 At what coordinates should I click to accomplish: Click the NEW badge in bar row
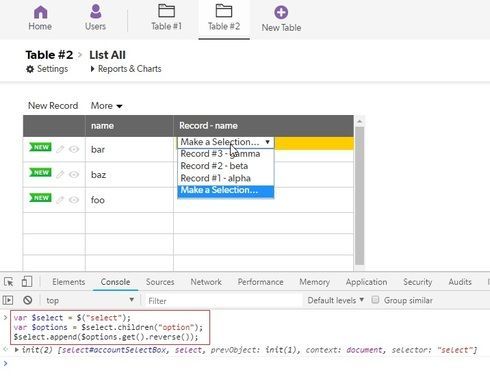pyautogui.click(x=40, y=147)
